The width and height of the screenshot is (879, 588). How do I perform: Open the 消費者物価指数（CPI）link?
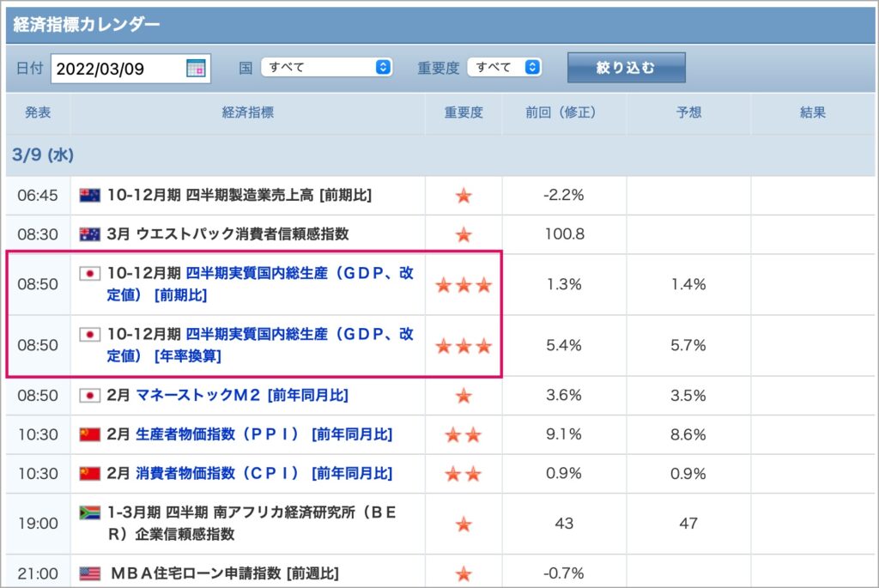tap(264, 474)
